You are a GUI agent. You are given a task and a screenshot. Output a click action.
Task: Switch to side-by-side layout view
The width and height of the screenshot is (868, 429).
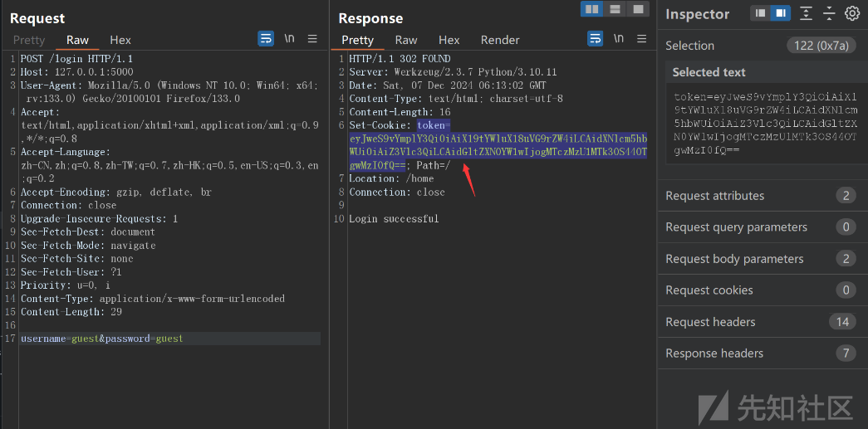pos(592,9)
